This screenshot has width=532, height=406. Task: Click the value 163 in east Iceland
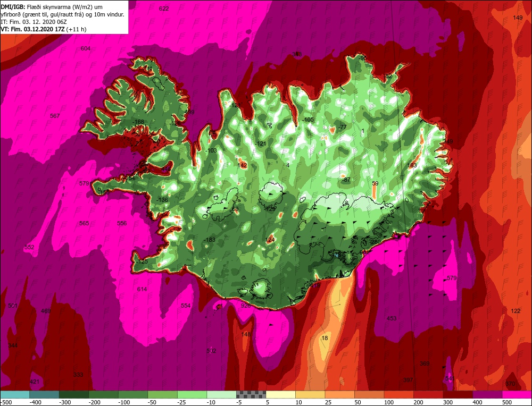[x=412, y=165]
